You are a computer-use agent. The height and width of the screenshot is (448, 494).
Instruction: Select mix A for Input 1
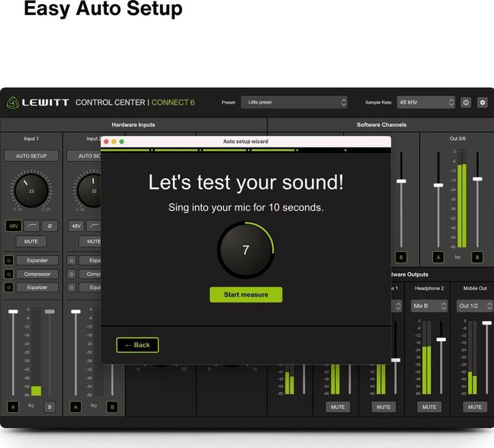click(x=13, y=407)
